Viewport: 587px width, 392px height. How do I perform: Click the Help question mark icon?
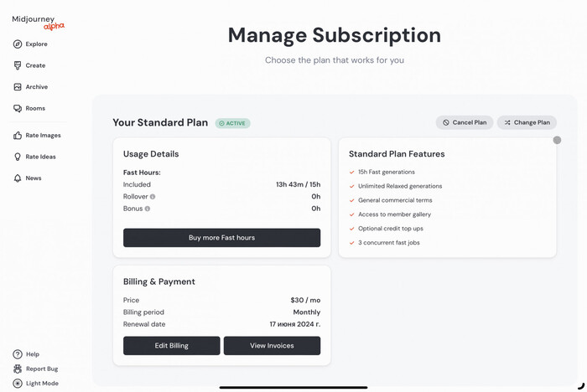click(x=18, y=354)
